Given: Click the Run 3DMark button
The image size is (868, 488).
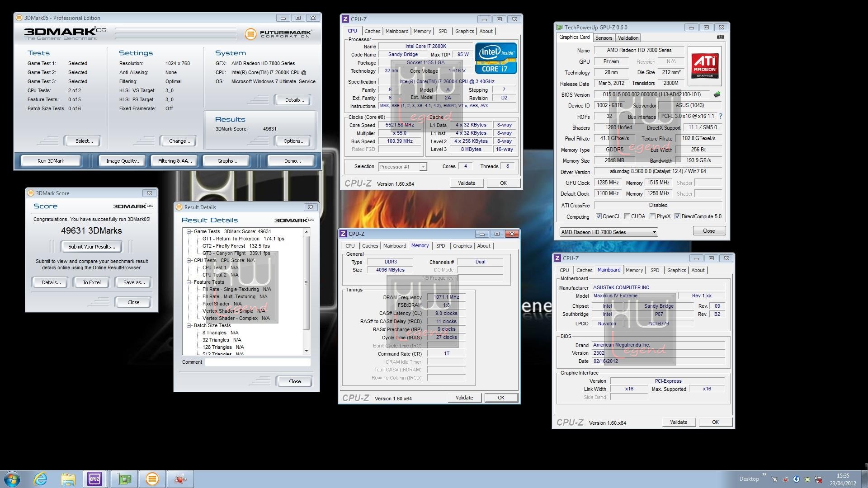Looking at the screenshot, I should [51, 161].
